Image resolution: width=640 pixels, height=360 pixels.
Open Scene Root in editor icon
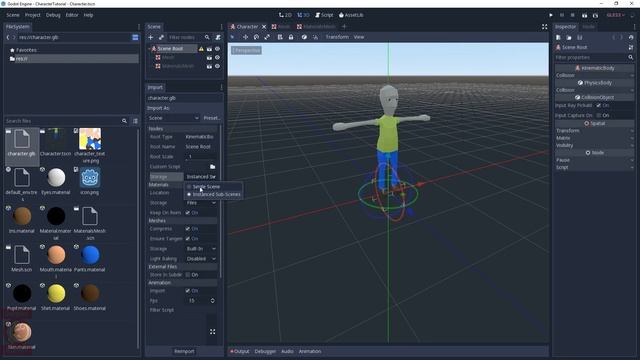pos(209,49)
